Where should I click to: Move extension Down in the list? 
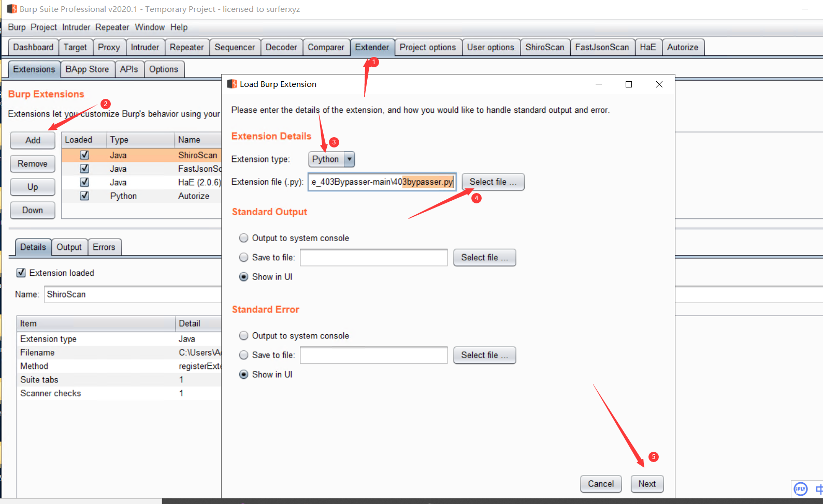tap(33, 210)
